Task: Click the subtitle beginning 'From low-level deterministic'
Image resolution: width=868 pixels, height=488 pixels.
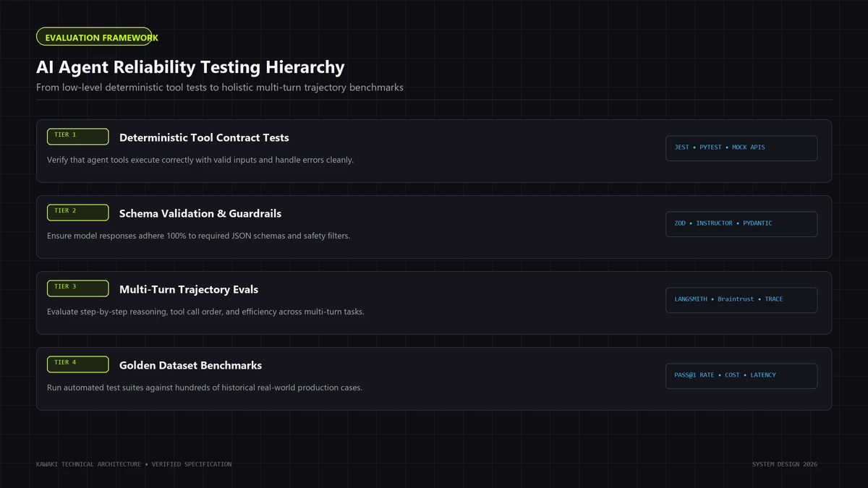Action: (x=220, y=87)
